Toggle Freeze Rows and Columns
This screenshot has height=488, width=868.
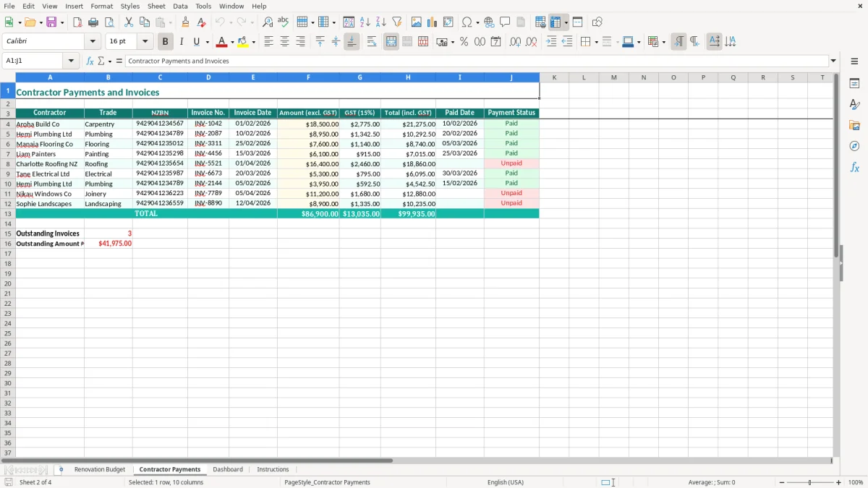[x=556, y=22]
